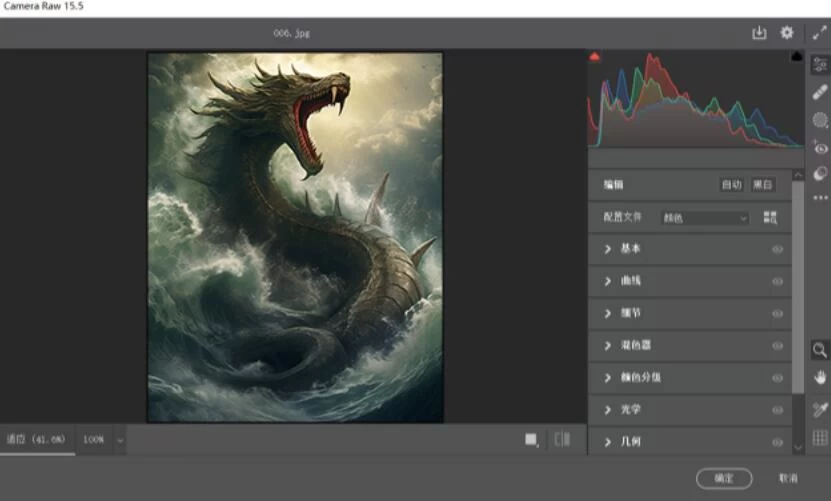Open the Presets panel icon
This screenshot has width=831, height=501.
(x=820, y=174)
